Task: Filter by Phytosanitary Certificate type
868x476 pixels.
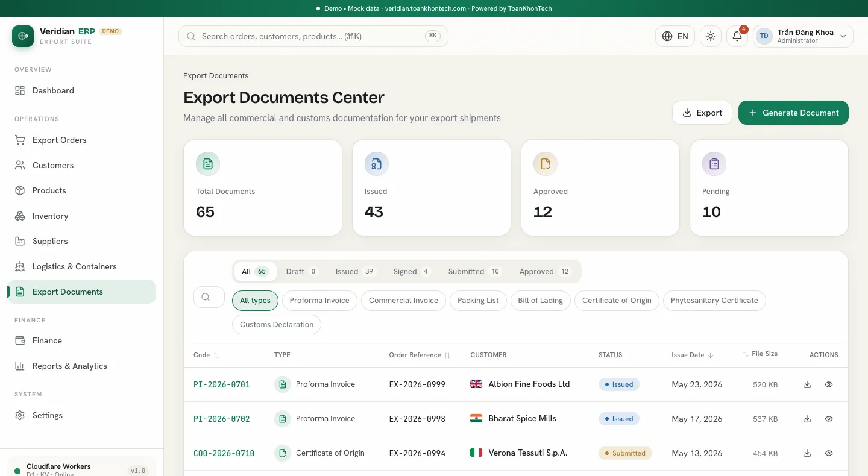Action: pyautogui.click(x=714, y=301)
